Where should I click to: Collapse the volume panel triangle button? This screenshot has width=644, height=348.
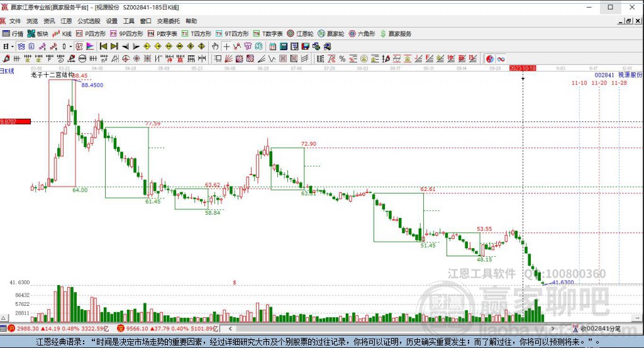[x=3, y=318]
